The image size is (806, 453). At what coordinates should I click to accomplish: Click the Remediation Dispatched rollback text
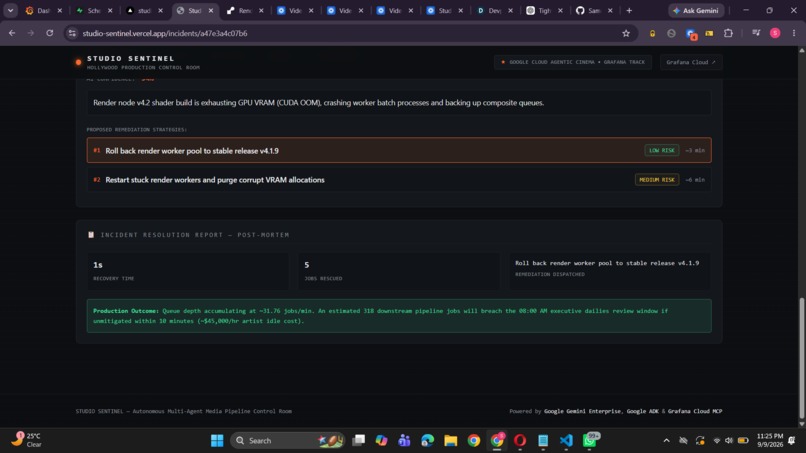[x=607, y=263]
